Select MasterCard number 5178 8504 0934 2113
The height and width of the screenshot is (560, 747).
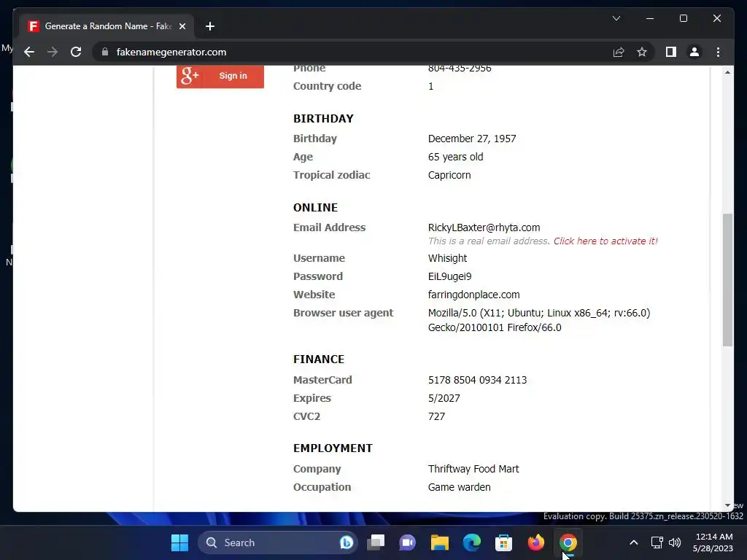(477, 380)
